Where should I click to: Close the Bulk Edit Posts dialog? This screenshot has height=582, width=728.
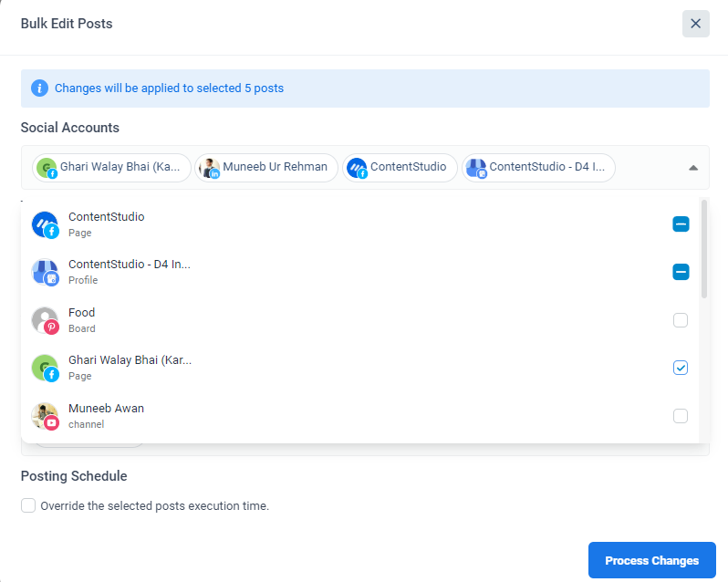[x=695, y=24]
